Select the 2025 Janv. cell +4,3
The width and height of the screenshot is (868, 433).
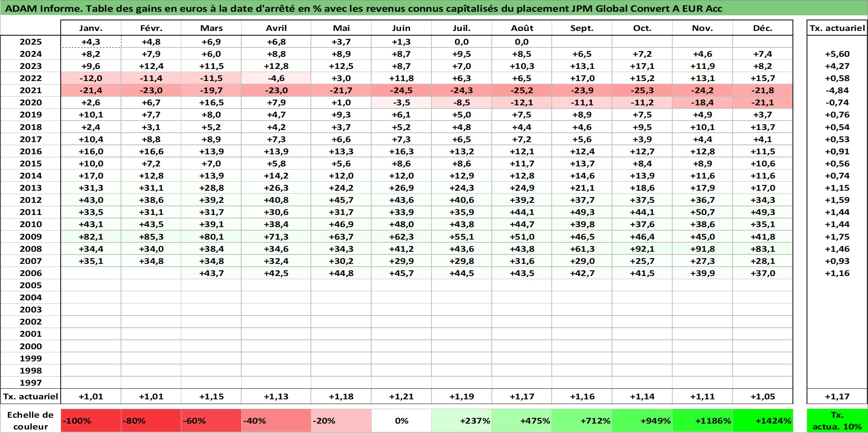[x=91, y=42]
